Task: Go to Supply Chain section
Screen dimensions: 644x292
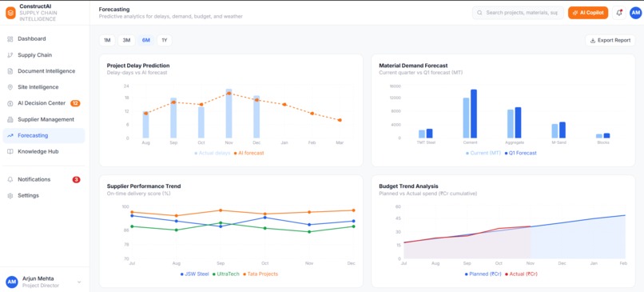Action: coord(43,55)
